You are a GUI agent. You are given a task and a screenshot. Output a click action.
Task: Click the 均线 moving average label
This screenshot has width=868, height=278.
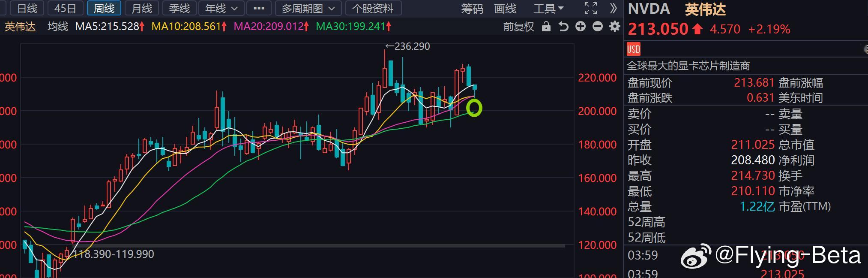click(58, 27)
